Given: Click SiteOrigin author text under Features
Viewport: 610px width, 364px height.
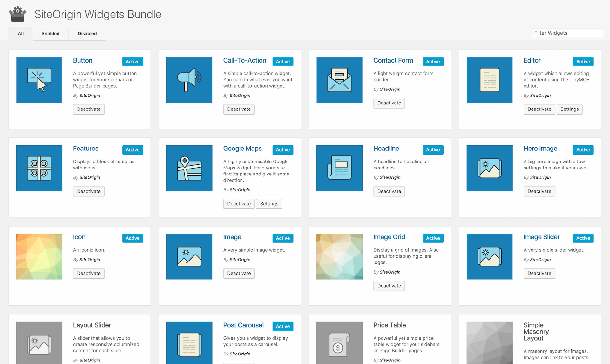Looking at the screenshot, I should point(90,177).
